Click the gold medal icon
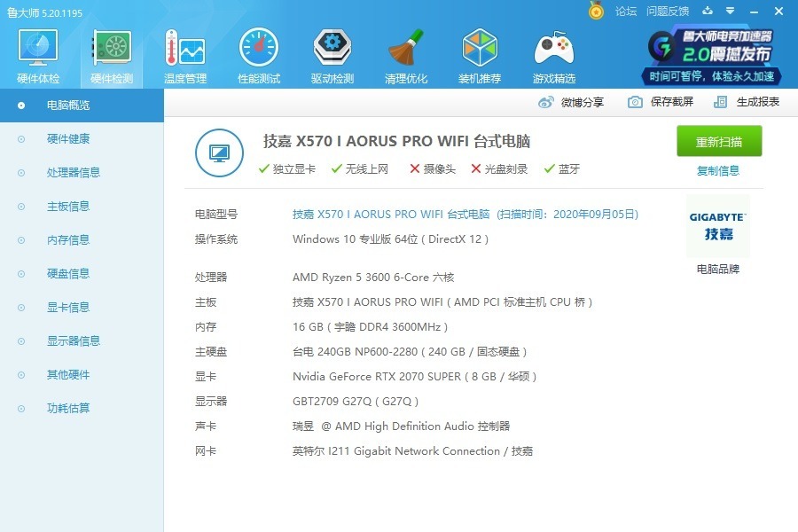Viewport: 798px width, 532px height. [x=596, y=12]
